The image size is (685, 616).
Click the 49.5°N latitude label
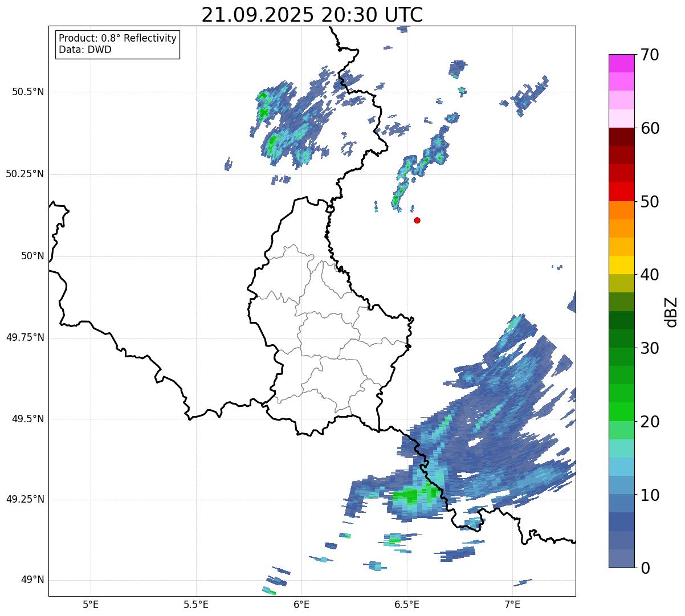28,419
